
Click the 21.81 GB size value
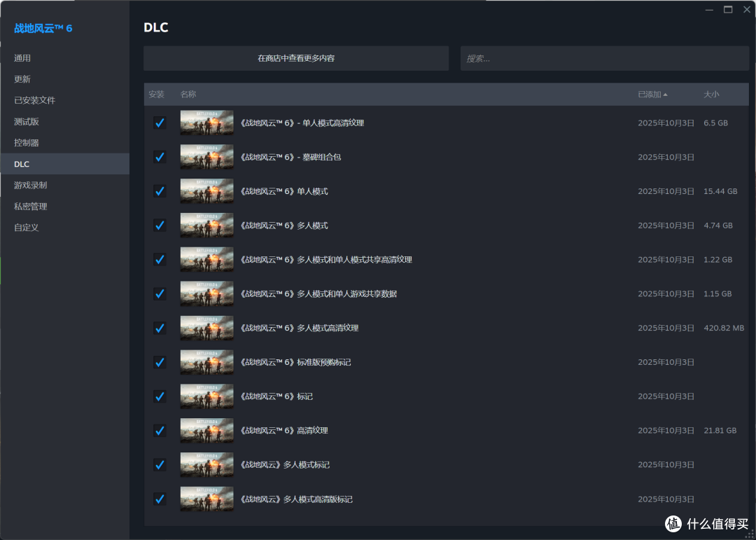(x=720, y=431)
